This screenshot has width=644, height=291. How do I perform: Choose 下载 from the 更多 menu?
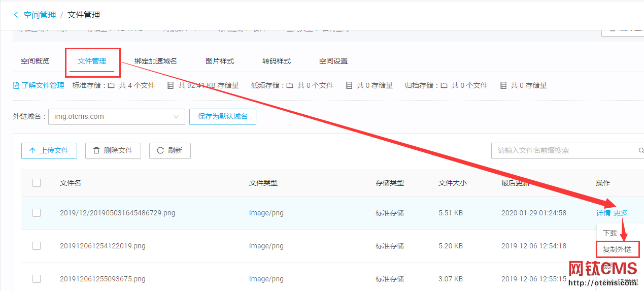tap(610, 233)
